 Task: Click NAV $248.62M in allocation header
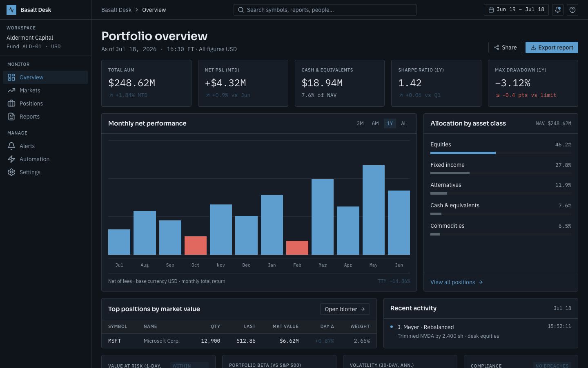pyautogui.click(x=553, y=123)
